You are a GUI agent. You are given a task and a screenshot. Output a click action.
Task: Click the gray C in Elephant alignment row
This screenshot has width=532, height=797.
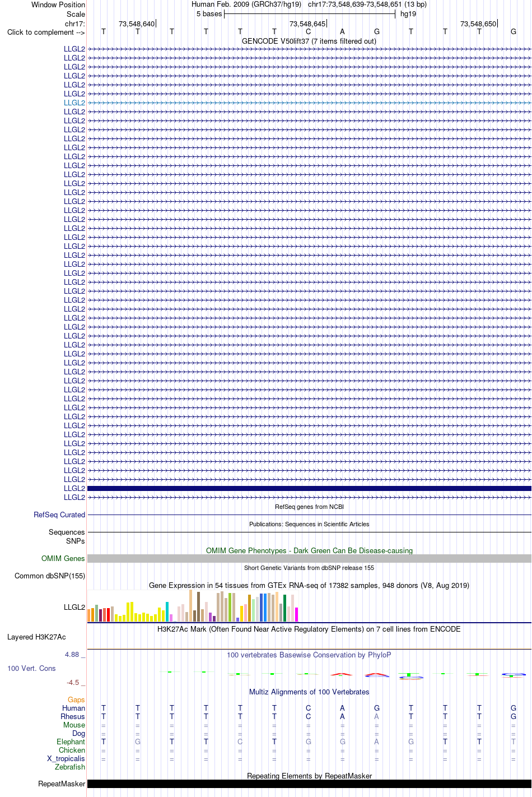point(240,742)
